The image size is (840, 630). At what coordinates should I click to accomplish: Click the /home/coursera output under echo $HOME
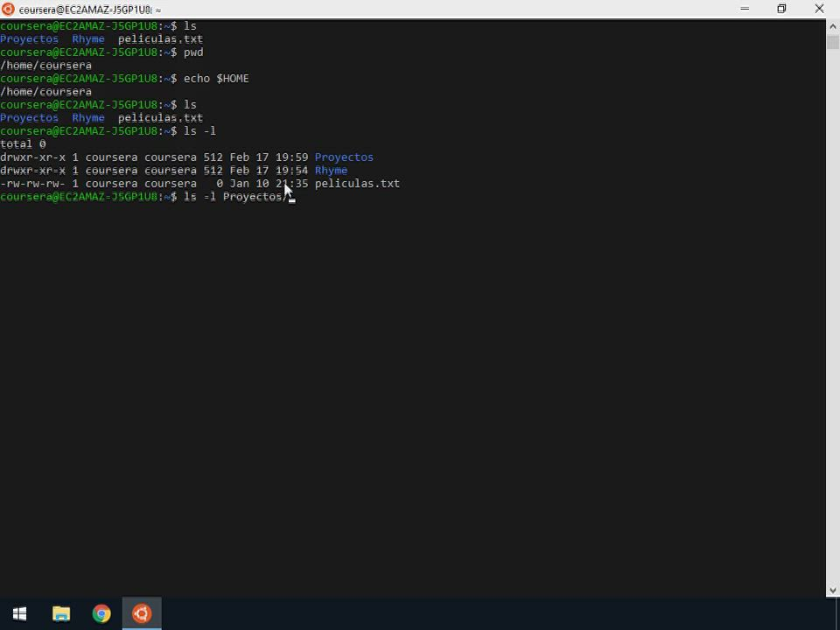(x=46, y=92)
